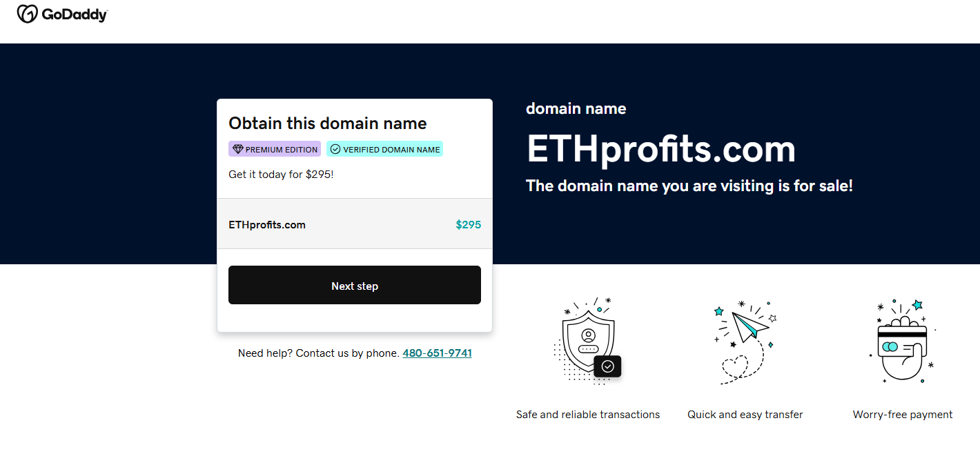This screenshot has width=980, height=454.
Task: Click "Quick and easy transfer" caption
Action: click(x=745, y=415)
